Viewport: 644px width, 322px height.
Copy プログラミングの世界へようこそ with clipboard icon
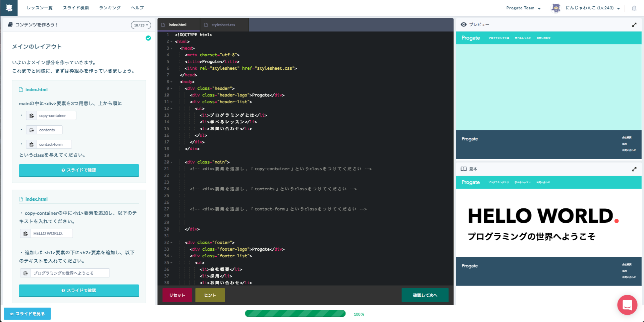[x=26, y=273]
